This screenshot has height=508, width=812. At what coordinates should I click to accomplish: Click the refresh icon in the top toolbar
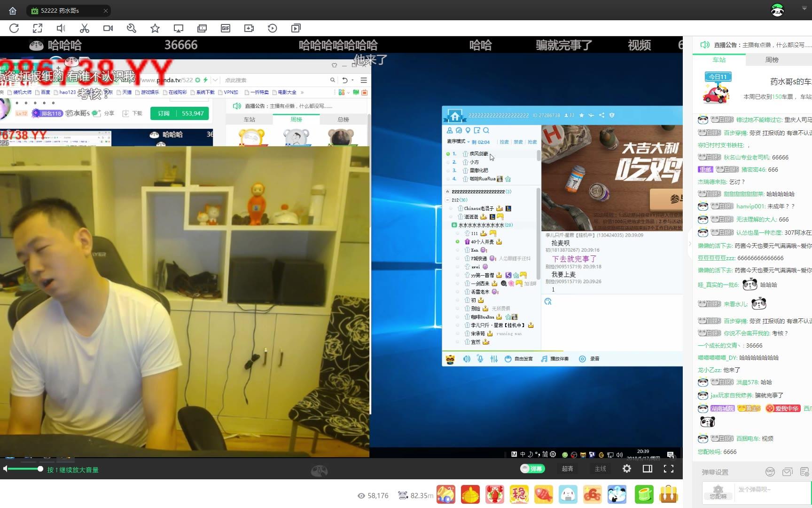(x=14, y=28)
